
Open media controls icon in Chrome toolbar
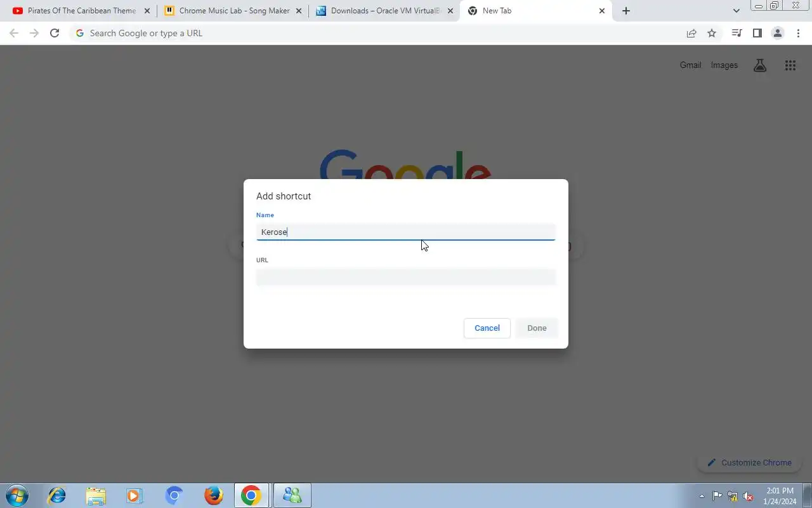737,33
